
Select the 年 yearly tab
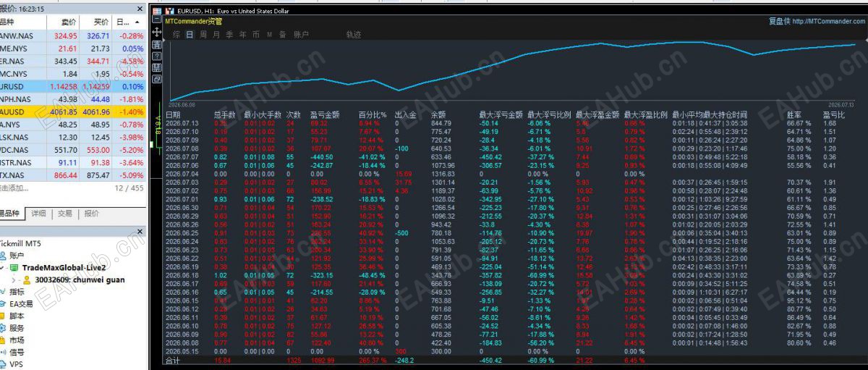242,34
